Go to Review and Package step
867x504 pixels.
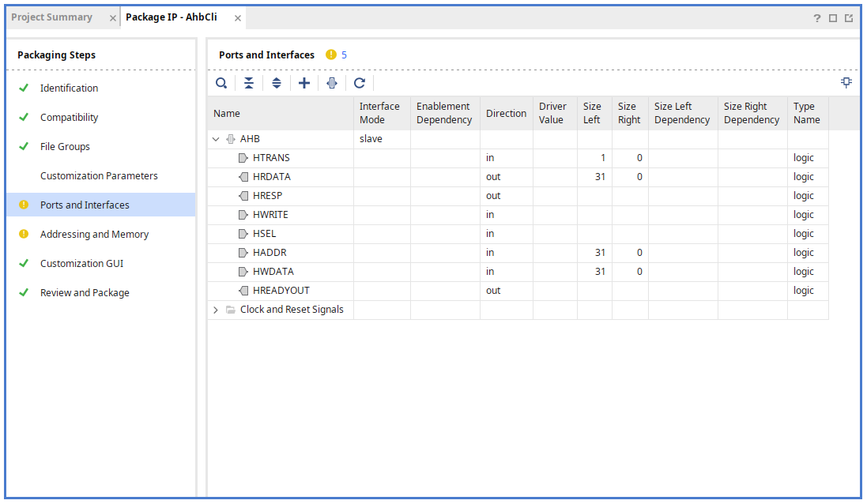point(85,293)
